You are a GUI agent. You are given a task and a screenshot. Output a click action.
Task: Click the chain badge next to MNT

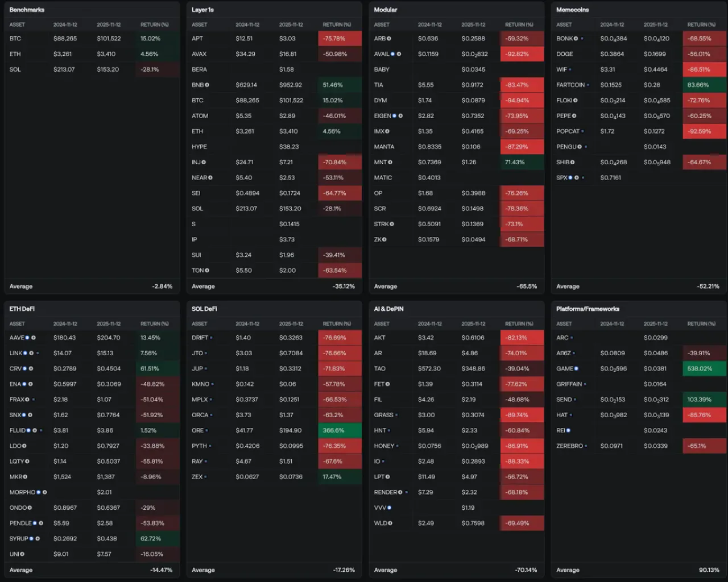390,163
